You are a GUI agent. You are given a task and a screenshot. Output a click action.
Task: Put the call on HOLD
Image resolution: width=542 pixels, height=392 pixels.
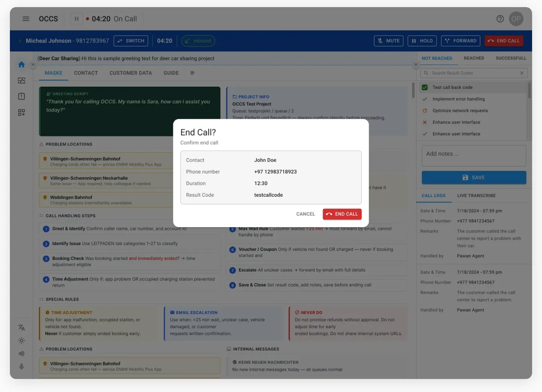422,41
